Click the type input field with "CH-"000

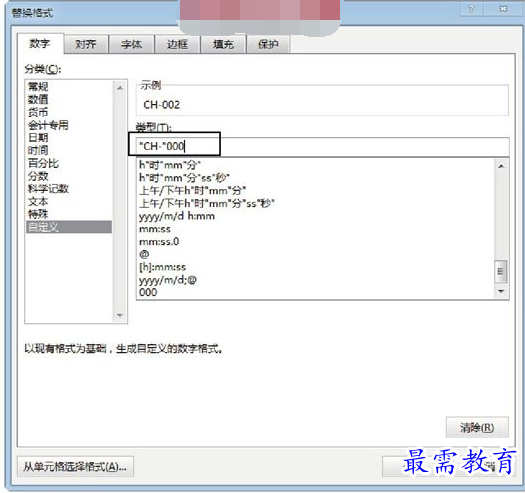click(x=322, y=146)
